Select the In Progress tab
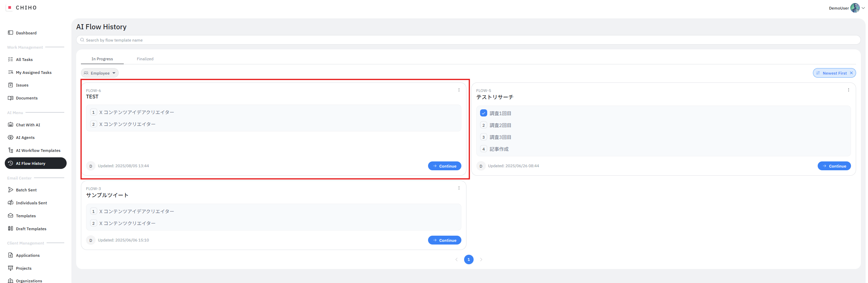This screenshot has width=868, height=283. 102,59
